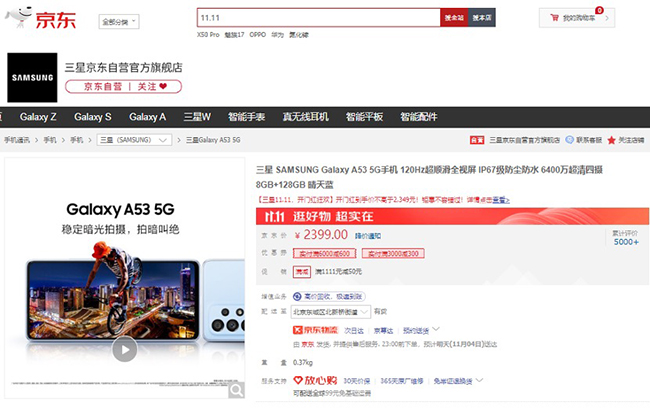
Task: Click the 免举证退换货 service link
Action: 453,380
